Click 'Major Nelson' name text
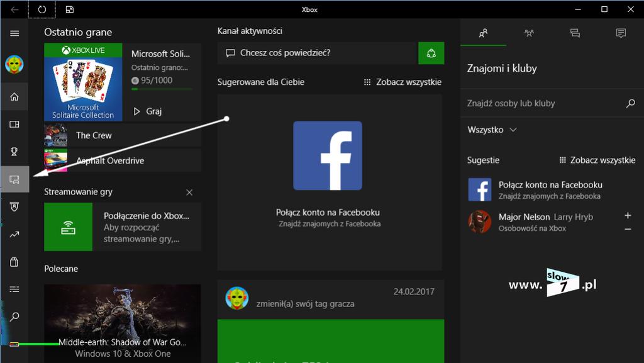The height and width of the screenshot is (363, 644). pyautogui.click(x=524, y=217)
